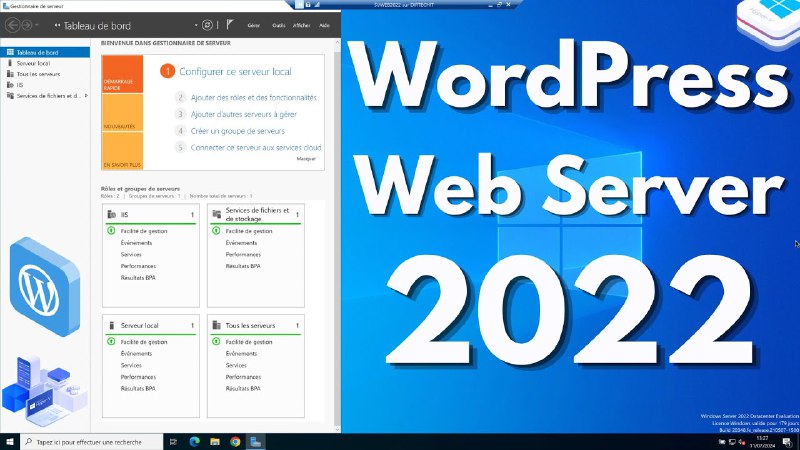Open Performances in Tous les serveurs tile
The image size is (800, 450).
click(x=243, y=377)
